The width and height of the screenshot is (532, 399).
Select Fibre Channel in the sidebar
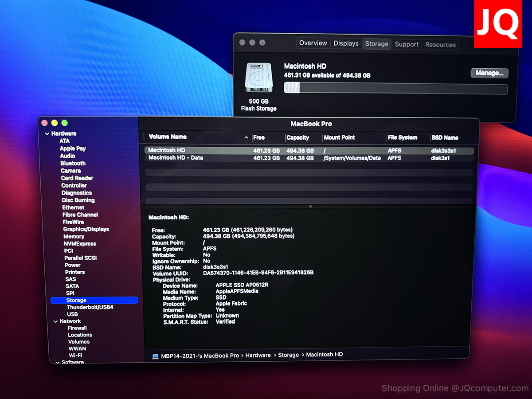click(x=80, y=215)
